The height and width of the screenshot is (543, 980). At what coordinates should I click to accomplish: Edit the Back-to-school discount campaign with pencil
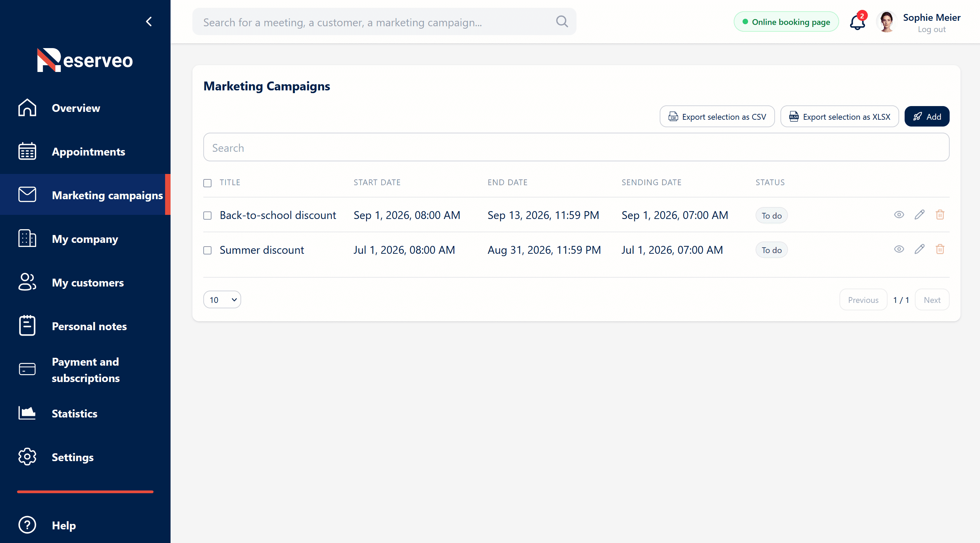click(x=920, y=215)
